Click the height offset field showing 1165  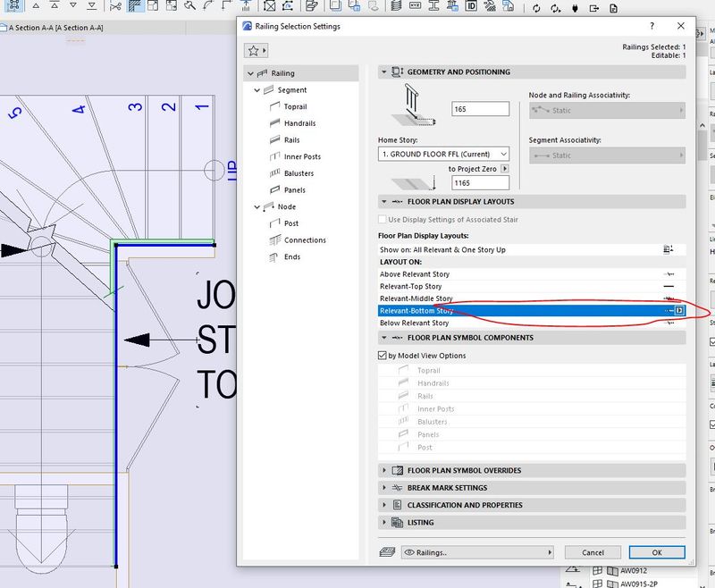(480, 182)
